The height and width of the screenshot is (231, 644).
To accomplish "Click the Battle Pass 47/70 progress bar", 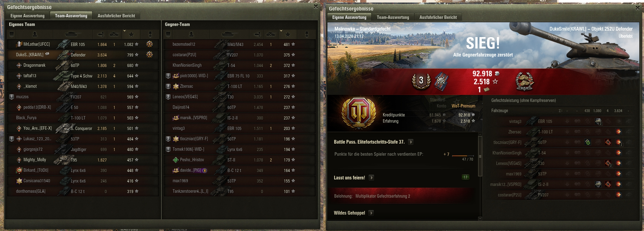I will coord(463,156).
